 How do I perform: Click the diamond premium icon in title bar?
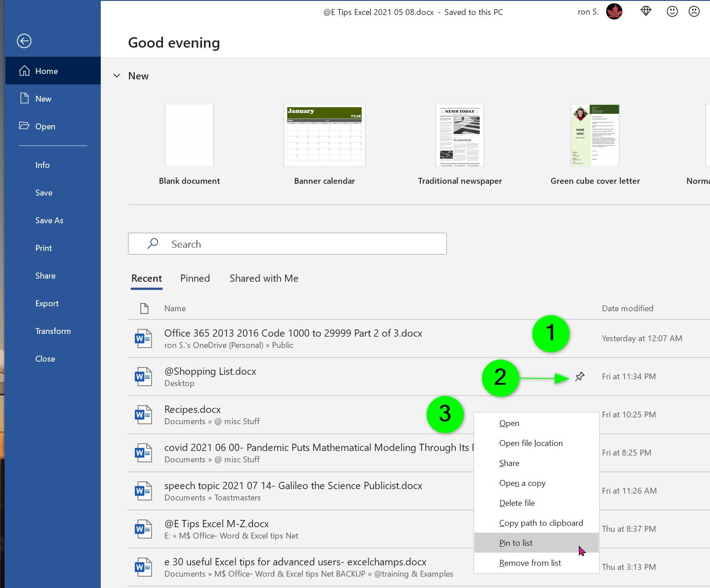[646, 11]
